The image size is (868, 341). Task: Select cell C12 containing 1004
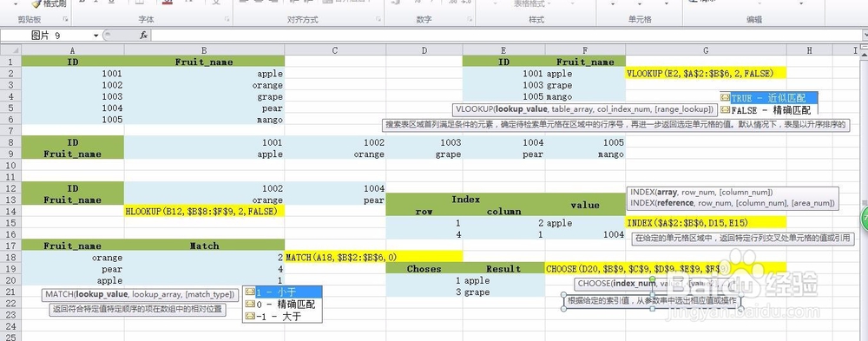click(x=335, y=188)
